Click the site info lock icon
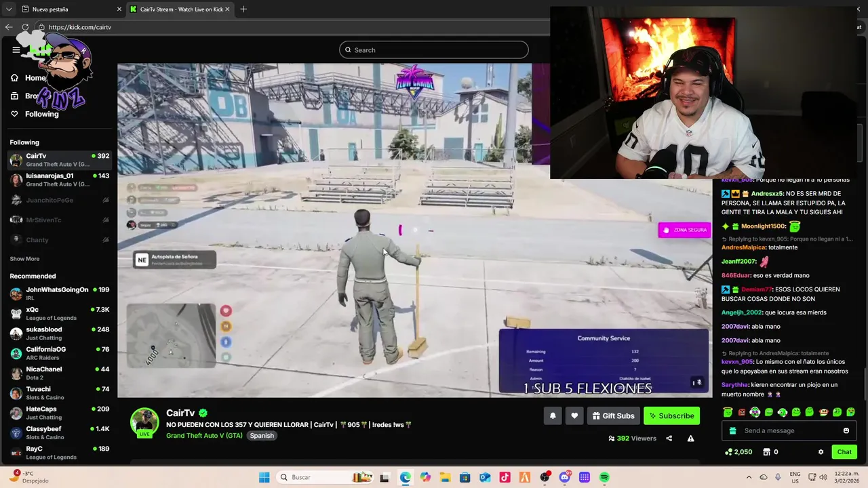This screenshot has width=868, height=488. pos(41,27)
